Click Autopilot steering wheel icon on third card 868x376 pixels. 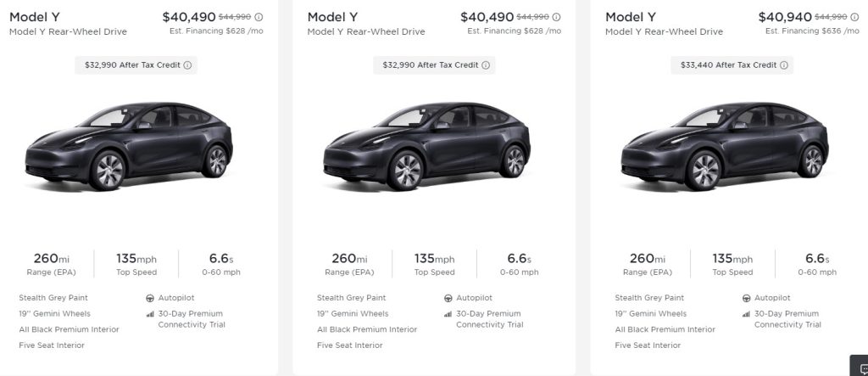tap(746, 299)
